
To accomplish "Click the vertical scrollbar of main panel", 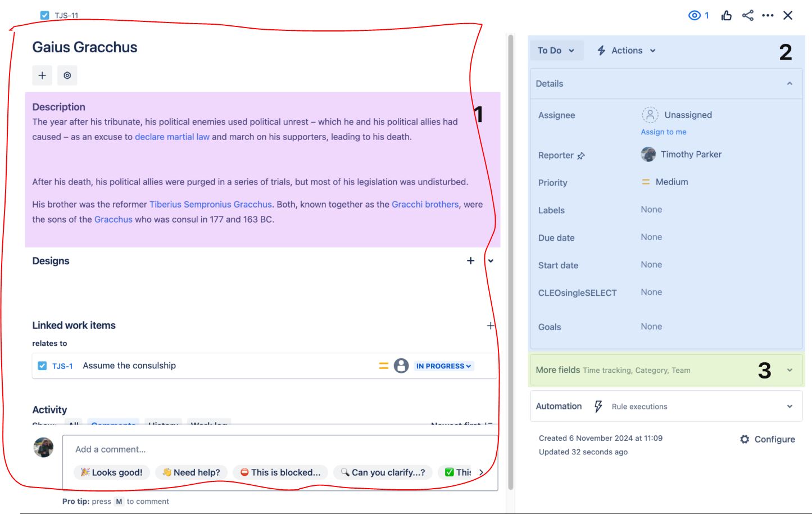I will coord(511,261).
